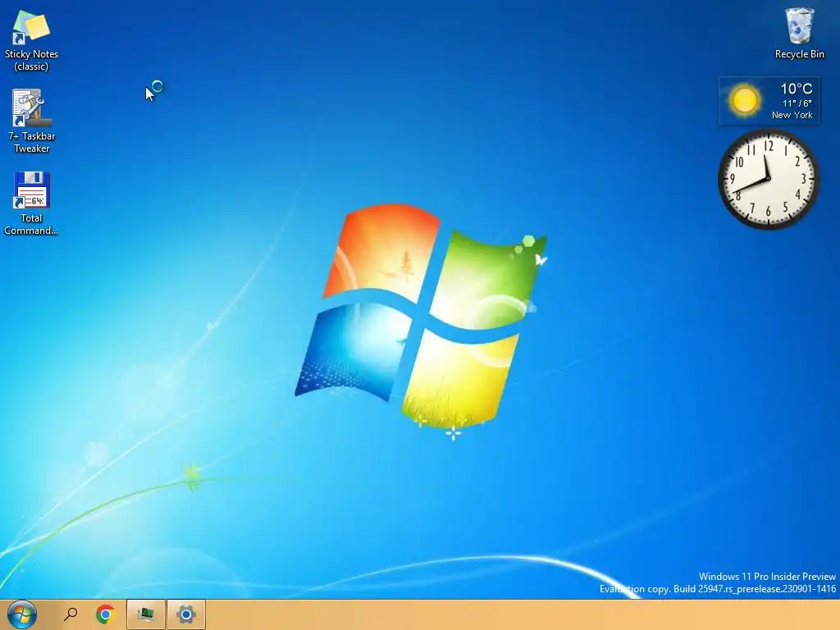Click the 10°C temperature reading

pyautogui.click(x=796, y=89)
